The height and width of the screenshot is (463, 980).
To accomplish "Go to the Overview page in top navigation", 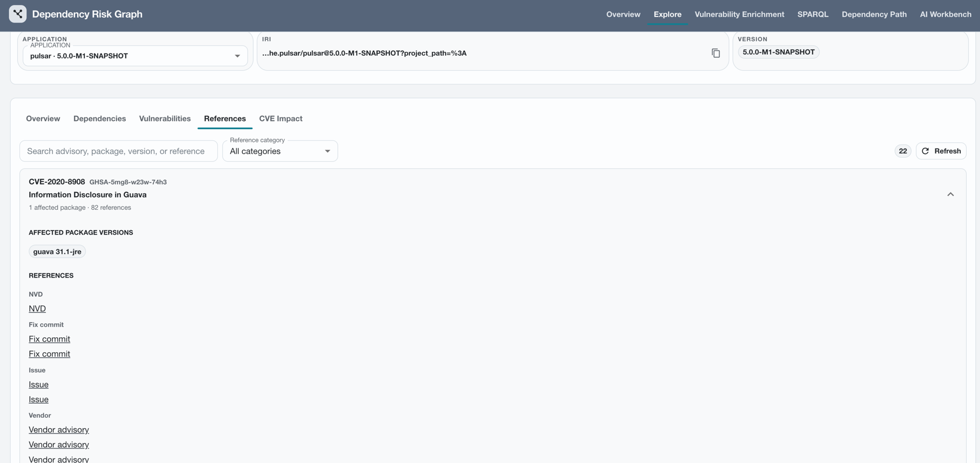I will [x=623, y=14].
